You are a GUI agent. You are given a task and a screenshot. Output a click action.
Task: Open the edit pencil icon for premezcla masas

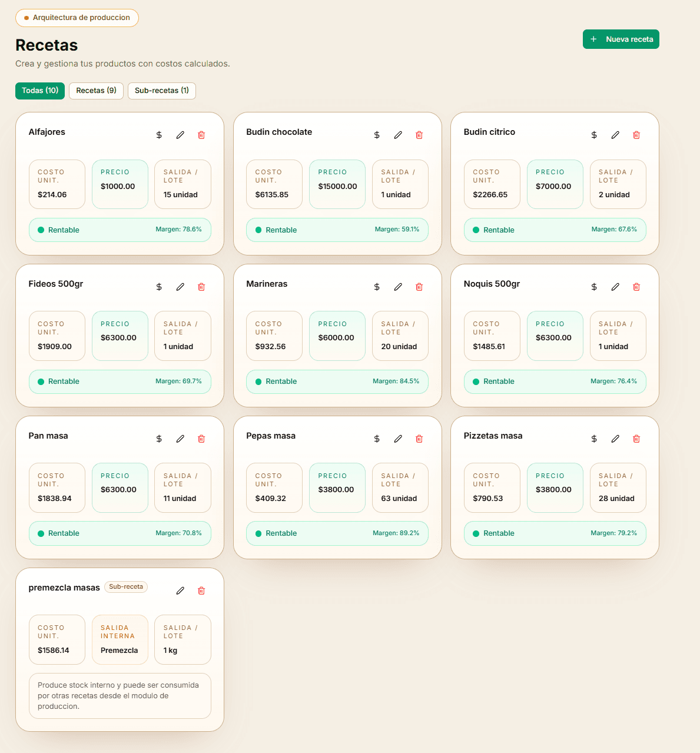(x=180, y=591)
